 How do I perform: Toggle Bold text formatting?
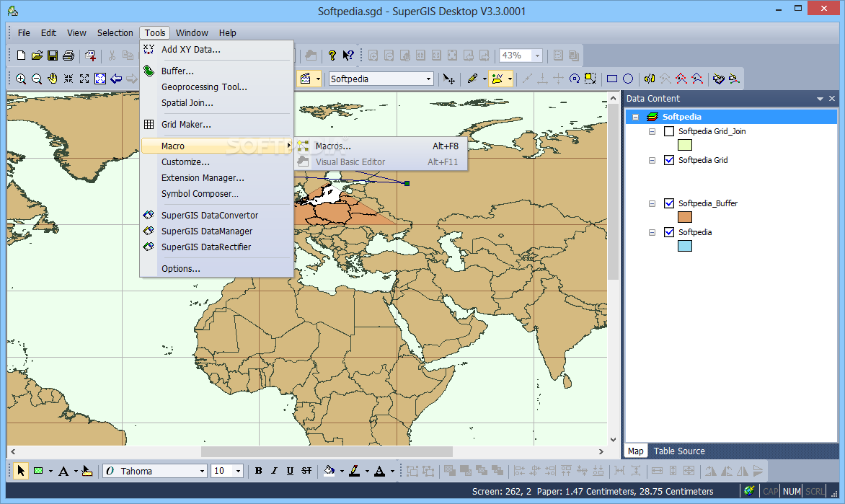pyautogui.click(x=259, y=471)
